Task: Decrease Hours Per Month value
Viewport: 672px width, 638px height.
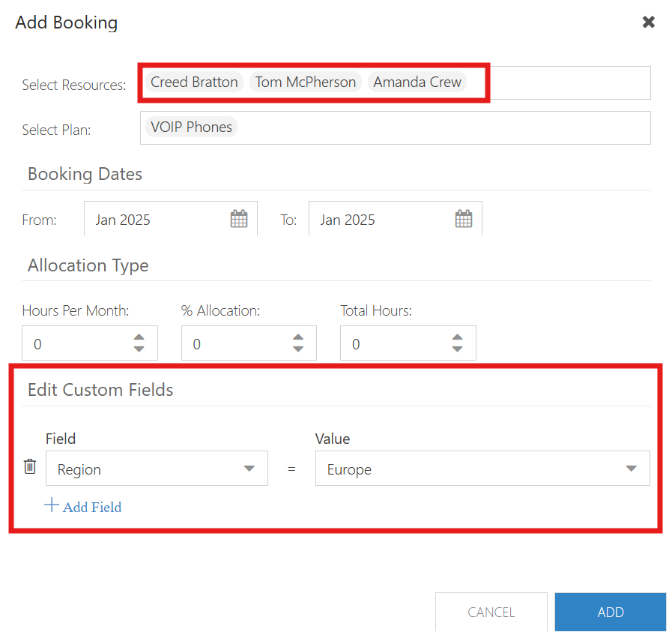Action: pyautogui.click(x=139, y=349)
